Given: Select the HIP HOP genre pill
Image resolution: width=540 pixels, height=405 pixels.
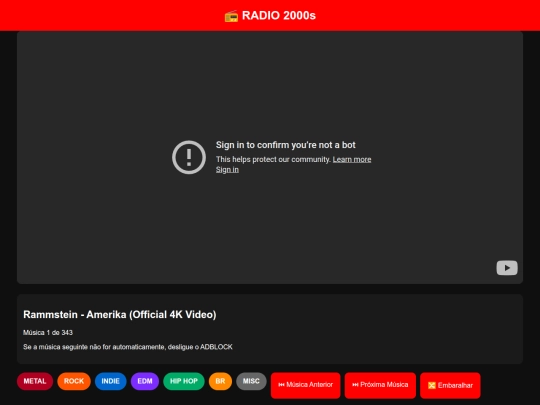Looking at the screenshot, I should (184, 381).
